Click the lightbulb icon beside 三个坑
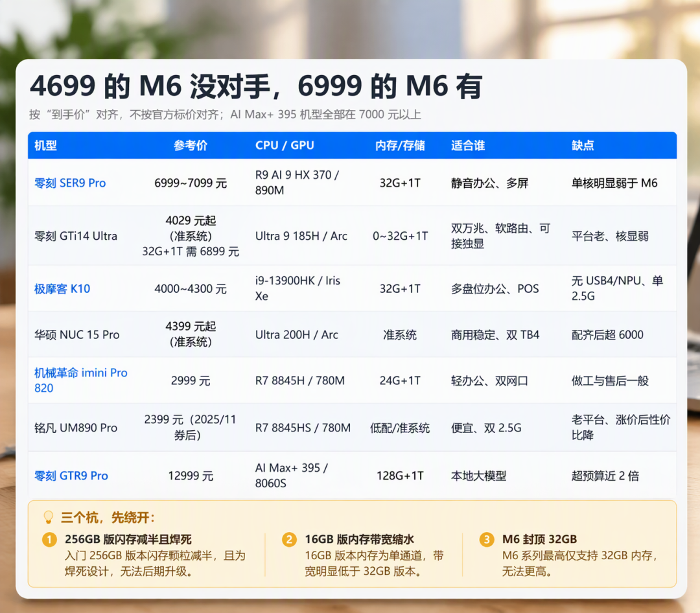This screenshot has width=700, height=613. (x=48, y=518)
